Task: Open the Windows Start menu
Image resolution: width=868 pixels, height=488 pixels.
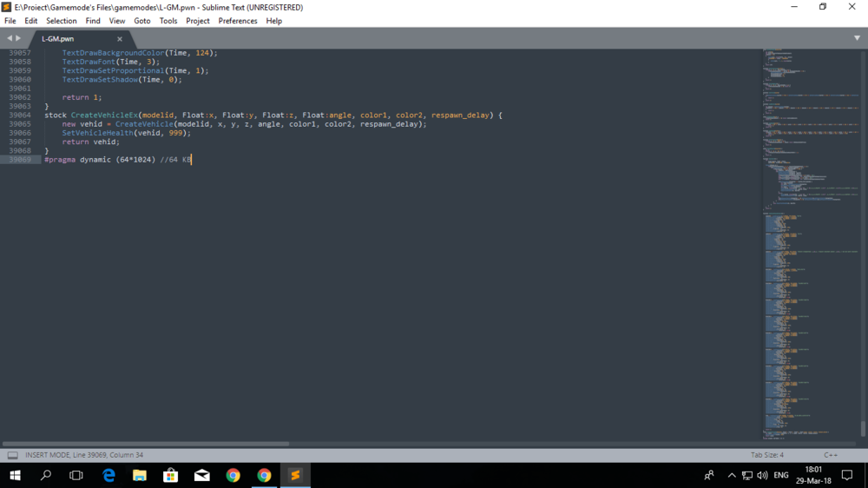Action: 15,475
